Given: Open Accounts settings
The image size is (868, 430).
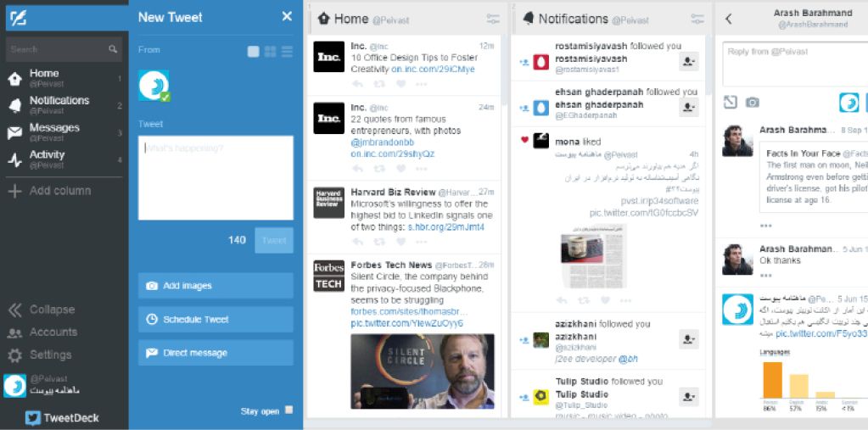Looking at the screenshot, I should tap(42, 332).
